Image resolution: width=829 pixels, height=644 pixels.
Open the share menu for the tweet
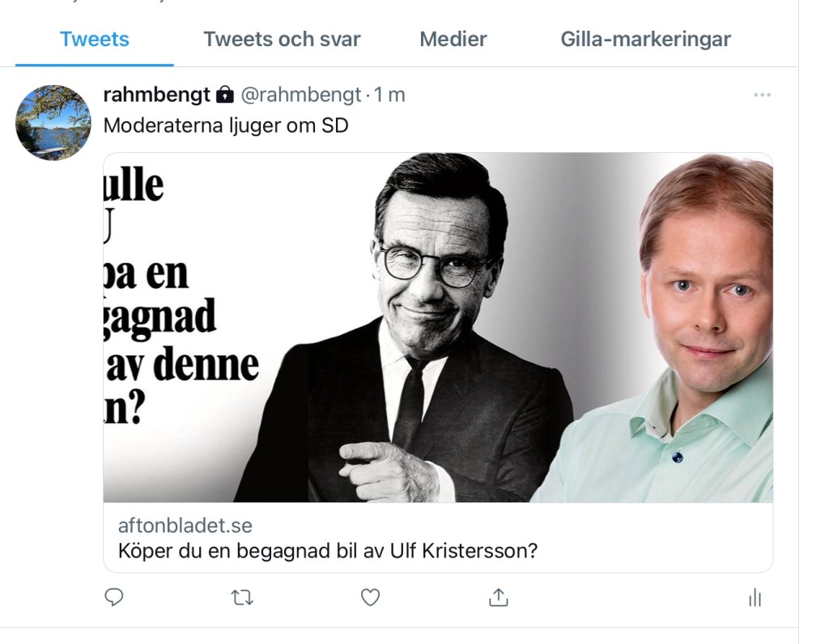coord(498,597)
